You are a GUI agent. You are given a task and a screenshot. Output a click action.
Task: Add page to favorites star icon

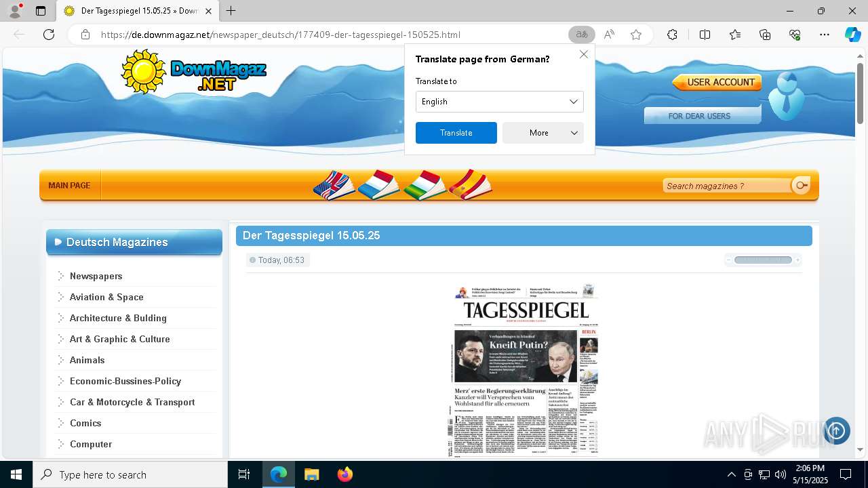click(x=636, y=35)
